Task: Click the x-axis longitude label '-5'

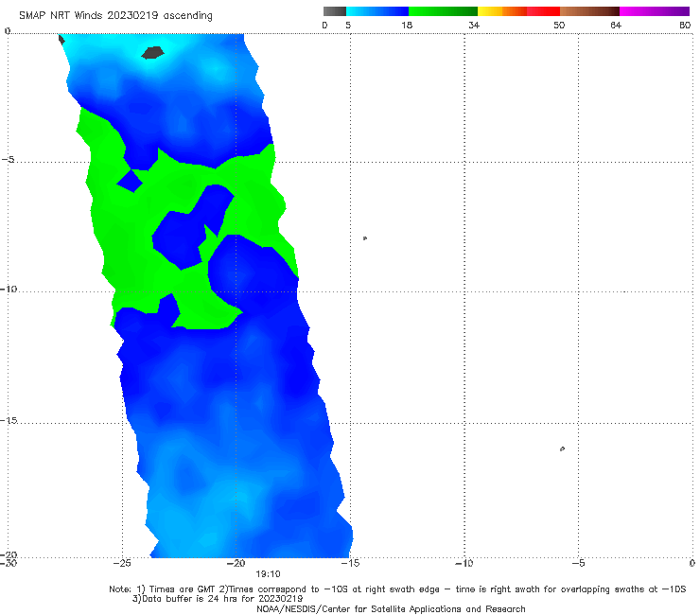Action: click(578, 563)
